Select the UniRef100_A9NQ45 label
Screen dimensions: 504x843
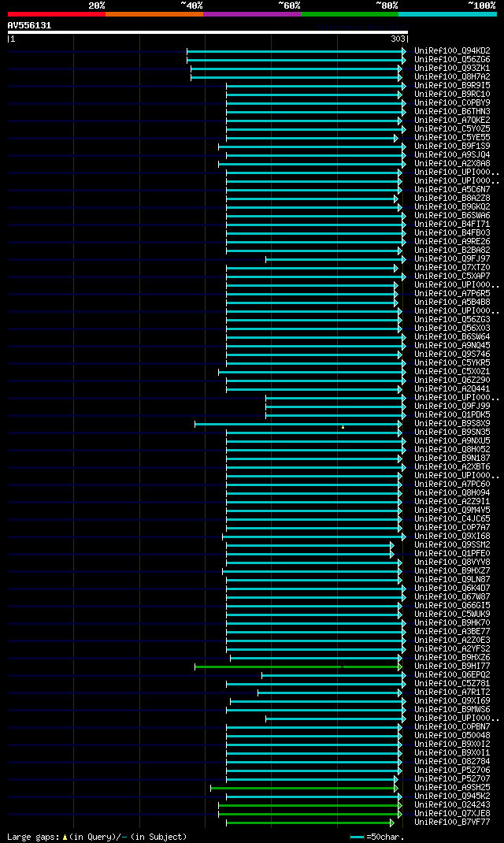[452, 346]
